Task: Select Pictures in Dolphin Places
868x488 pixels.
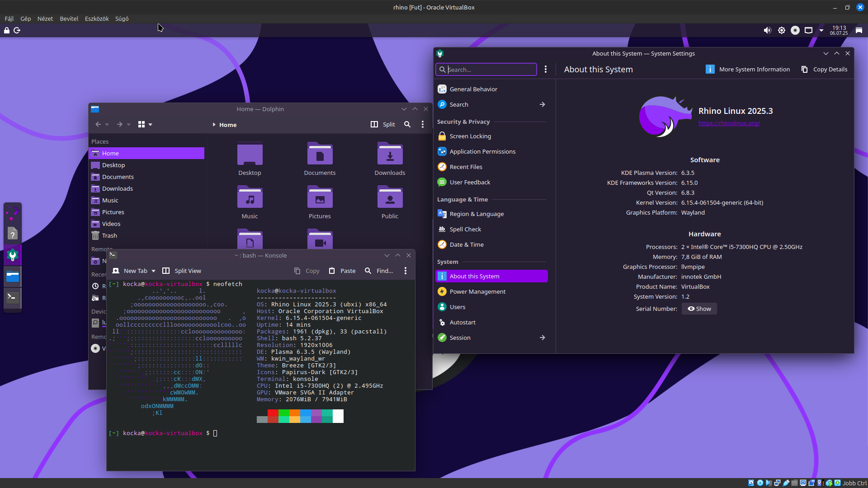Action: tap(147, 212)
